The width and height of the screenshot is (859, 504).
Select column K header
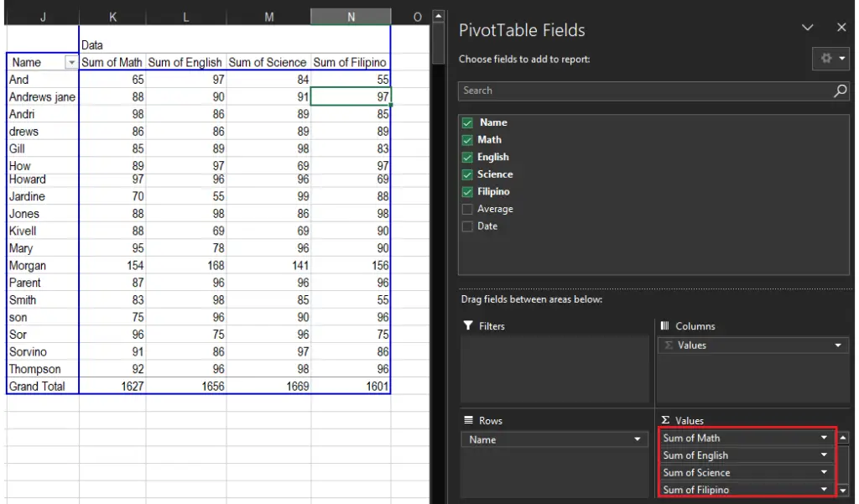point(112,17)
